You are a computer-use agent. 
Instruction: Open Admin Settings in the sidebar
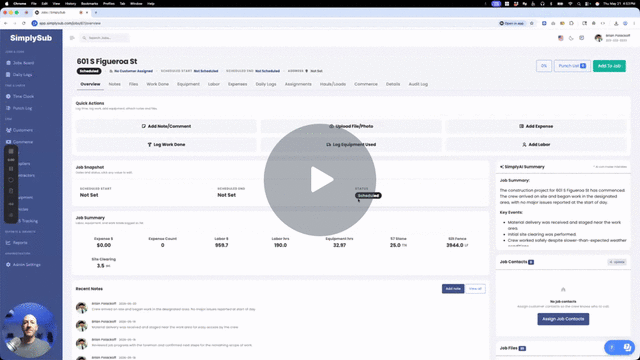click(23, 264)
